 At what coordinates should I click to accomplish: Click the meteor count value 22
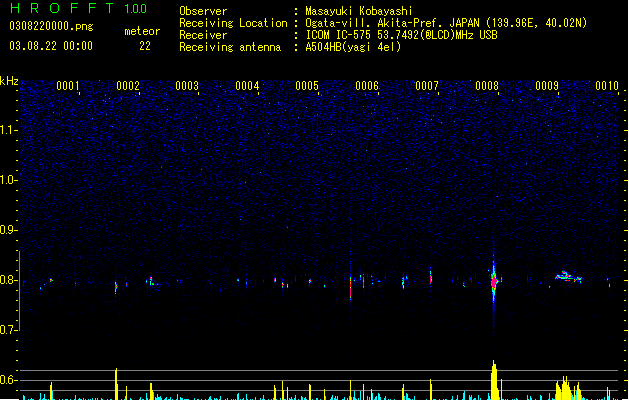(x=145, y=46)
